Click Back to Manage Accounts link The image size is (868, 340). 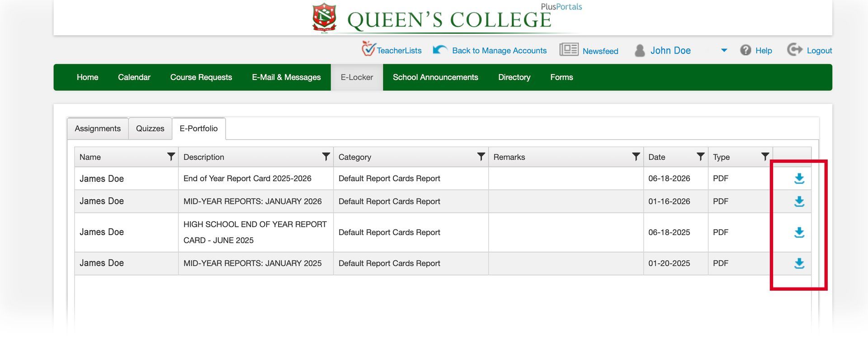tap(499, 51)
